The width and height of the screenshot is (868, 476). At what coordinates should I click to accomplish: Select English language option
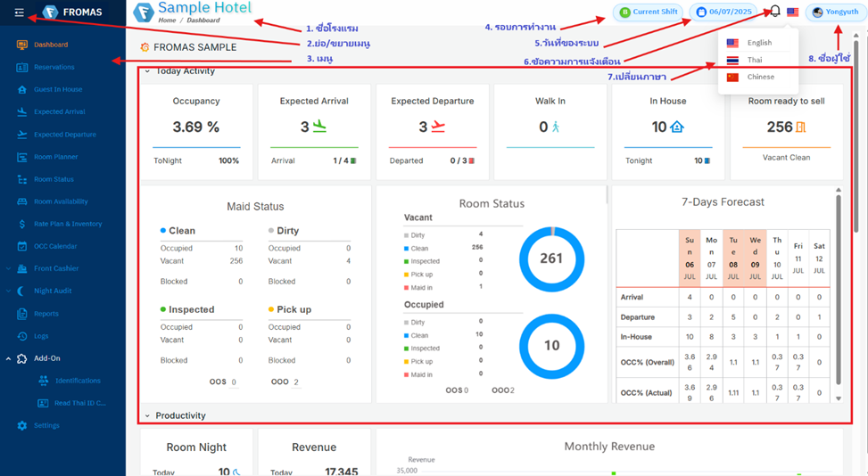click(758, 43)
